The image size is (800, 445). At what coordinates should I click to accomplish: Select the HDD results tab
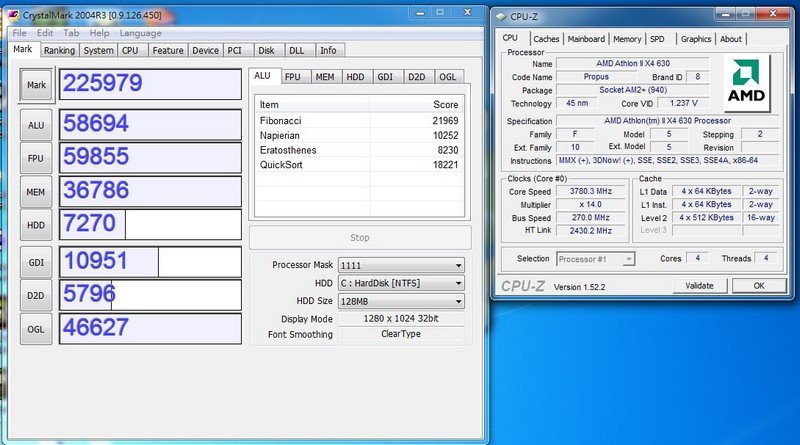(x=355, y=77)
